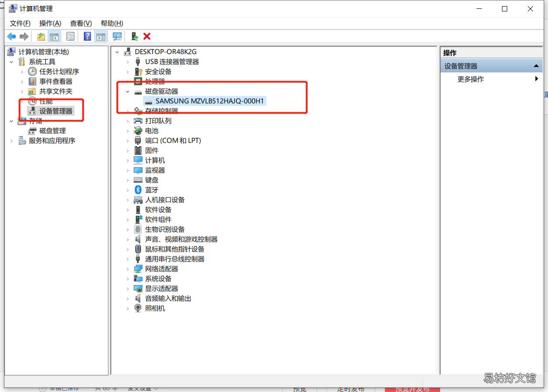Select the 性能 node in the left tree
548x392 pixels.
click(x=46, y=101)
